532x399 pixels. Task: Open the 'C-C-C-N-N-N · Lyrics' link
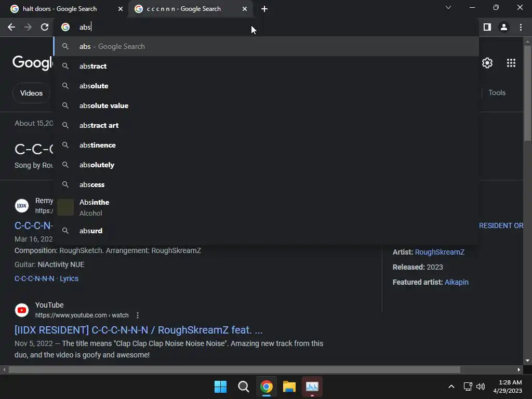(46, 278)
